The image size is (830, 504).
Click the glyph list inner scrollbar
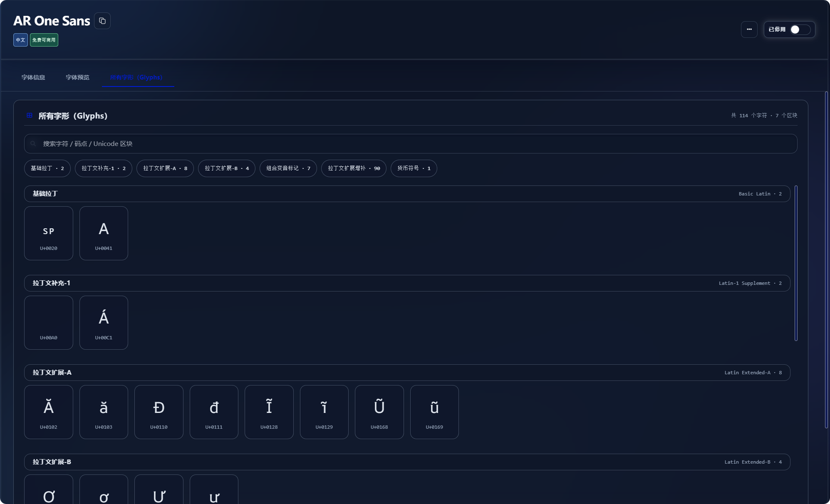tap(796, 263)
